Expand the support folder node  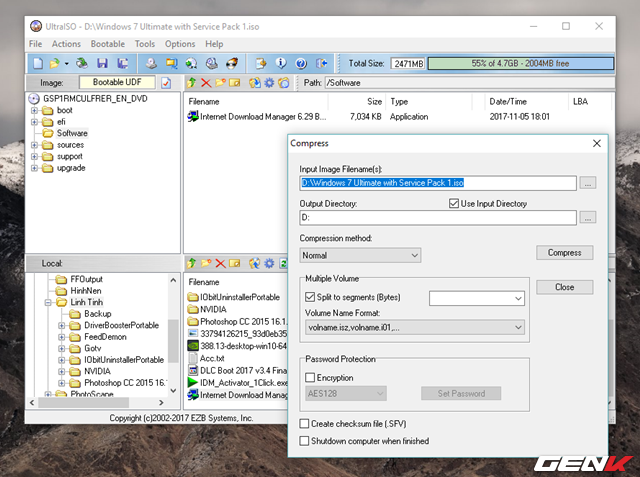(x=35, y=156)
